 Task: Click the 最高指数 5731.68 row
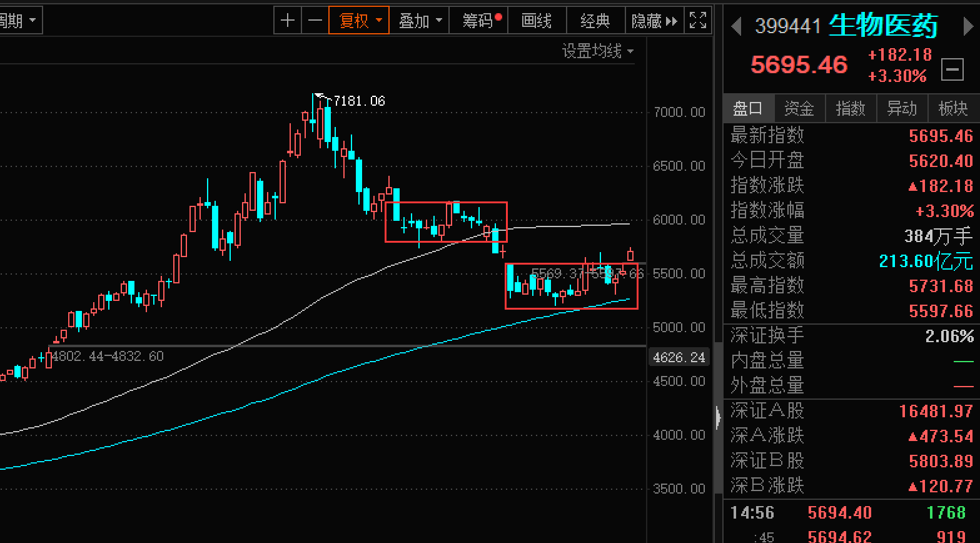click(x=852, y=286)
